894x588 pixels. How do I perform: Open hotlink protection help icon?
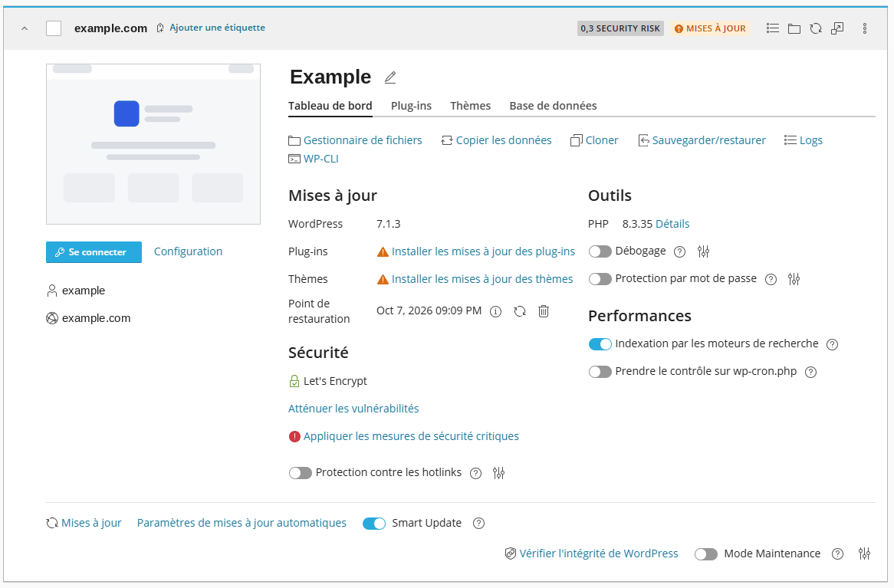click(475, 473)
